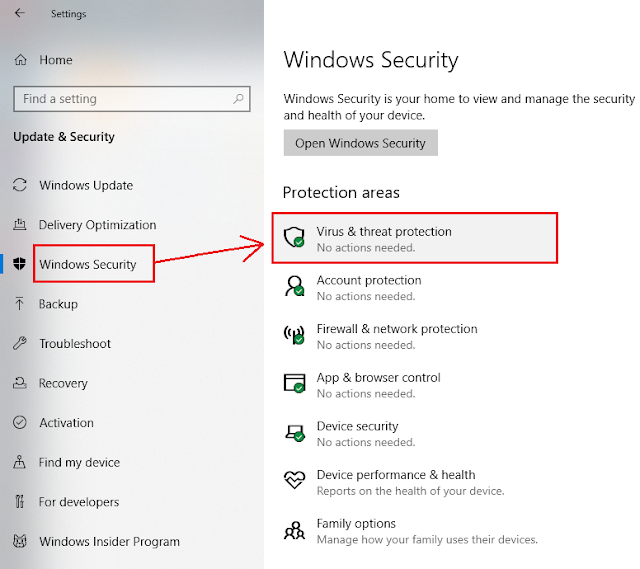Click the Family options people icon
This screenshot has width=640, height=569.
294,530
